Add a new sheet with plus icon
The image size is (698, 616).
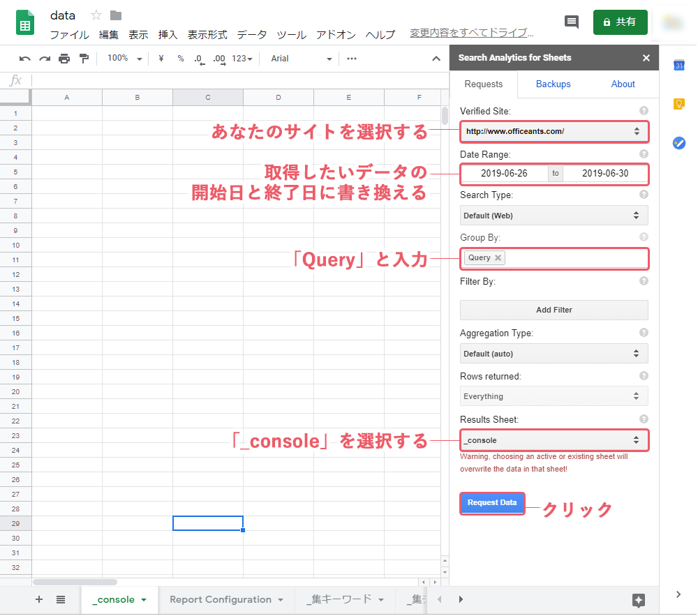tap(39, 599)
